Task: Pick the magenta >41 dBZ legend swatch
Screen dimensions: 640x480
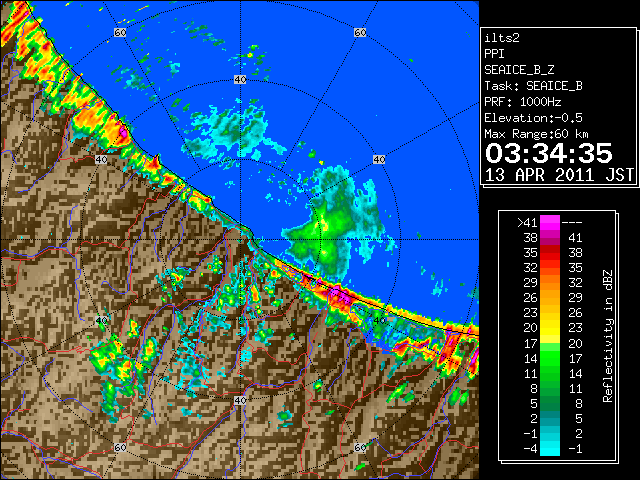Action: (x=550, y=222)
